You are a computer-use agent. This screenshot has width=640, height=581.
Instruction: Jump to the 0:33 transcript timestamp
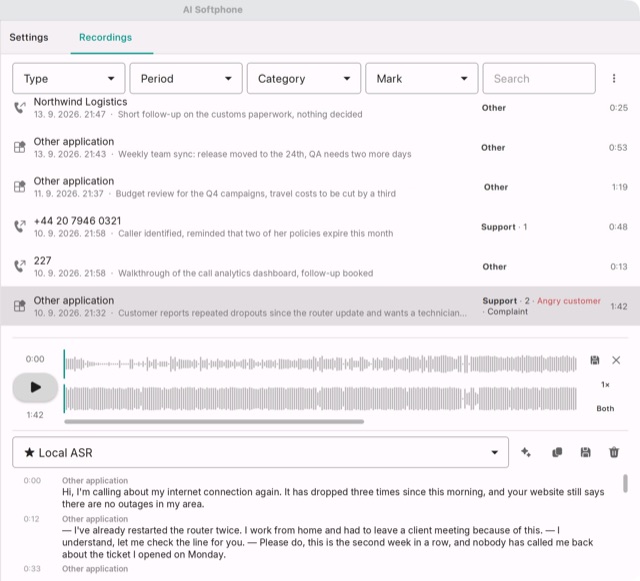(32, 569)
